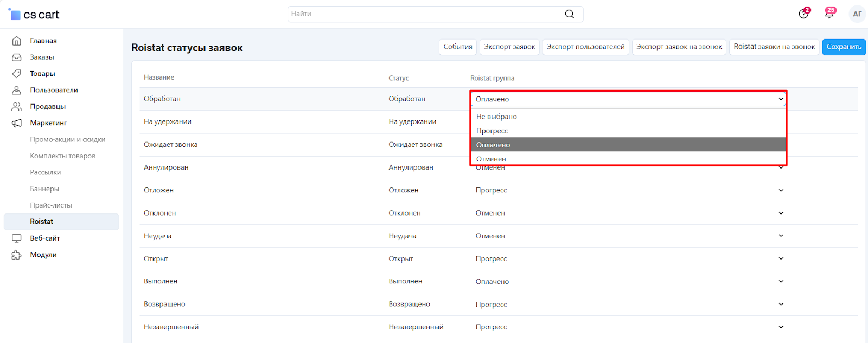Open the clock icon with badge 2
The height and width of the screenshot is (343, 868).
(x=803, y=14)
